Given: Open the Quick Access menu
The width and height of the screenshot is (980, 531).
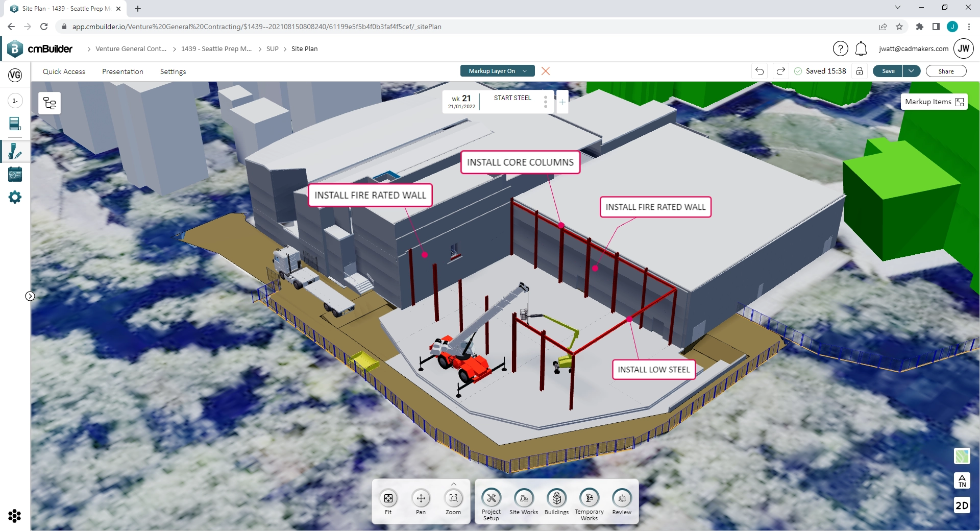Looking at the screenshot, I should (x=64, y=71).
